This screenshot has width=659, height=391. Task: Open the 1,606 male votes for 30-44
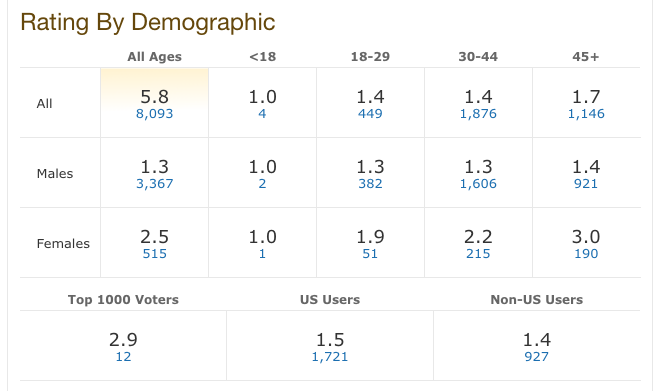[478, 184]
